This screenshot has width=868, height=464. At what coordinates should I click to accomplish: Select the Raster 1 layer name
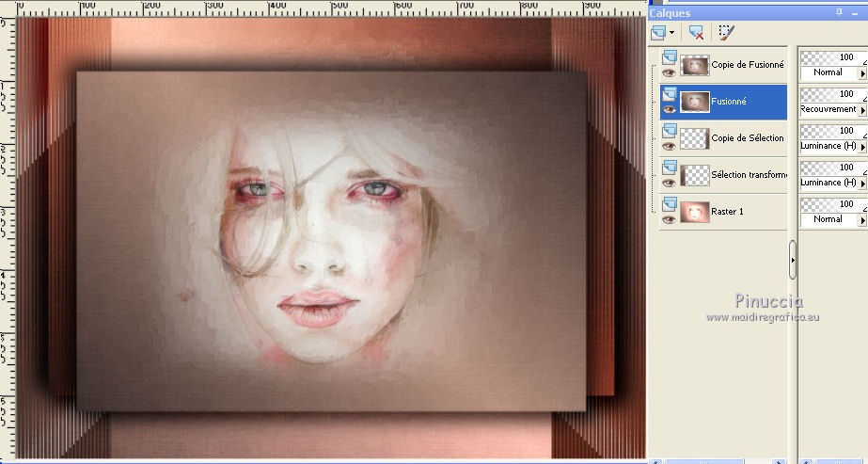point(727,212)
